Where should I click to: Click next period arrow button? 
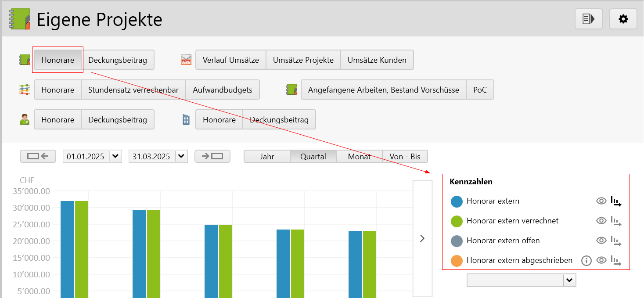coord(212,156)
